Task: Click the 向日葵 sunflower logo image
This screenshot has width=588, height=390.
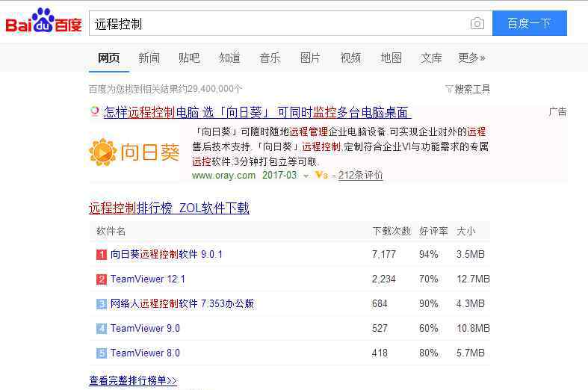Action: coord(134,152)
